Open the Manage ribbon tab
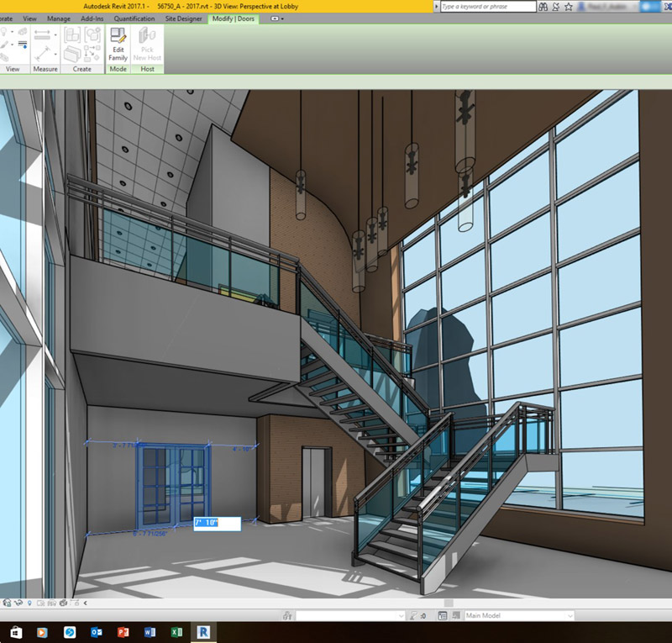 (x=59, y=18)
